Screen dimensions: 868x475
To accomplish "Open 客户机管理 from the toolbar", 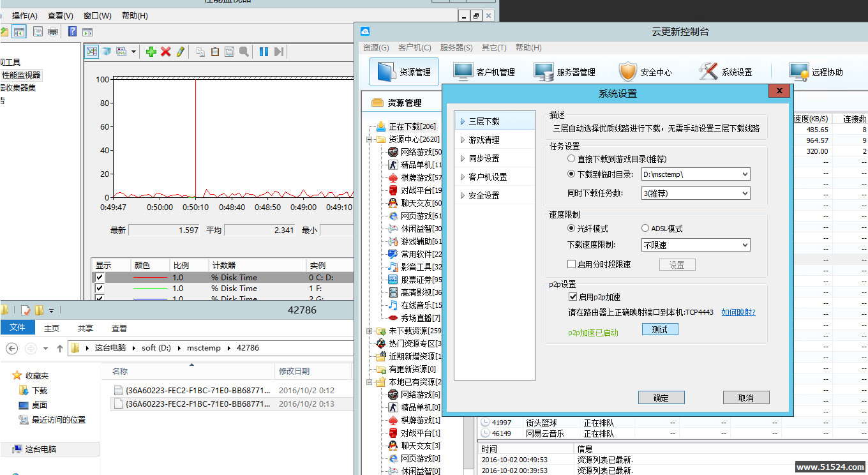I will click(x=484, y=72).
